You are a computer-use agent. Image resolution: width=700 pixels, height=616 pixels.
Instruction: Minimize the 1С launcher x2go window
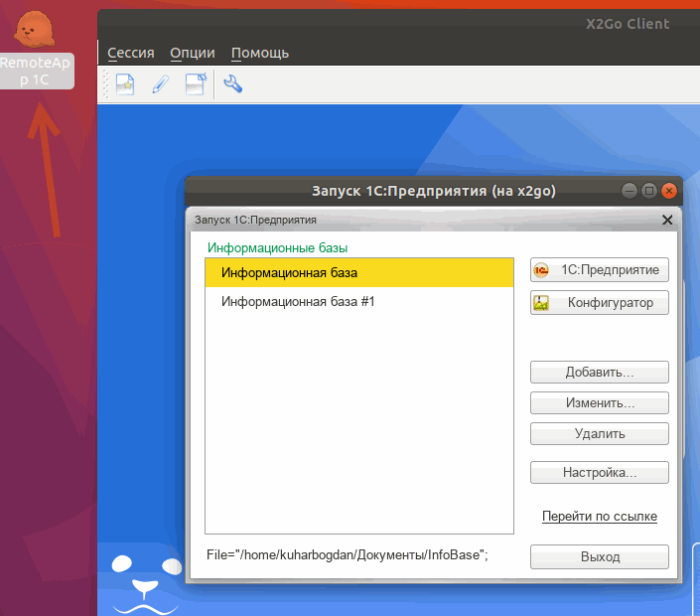click(x=630, y=191)
